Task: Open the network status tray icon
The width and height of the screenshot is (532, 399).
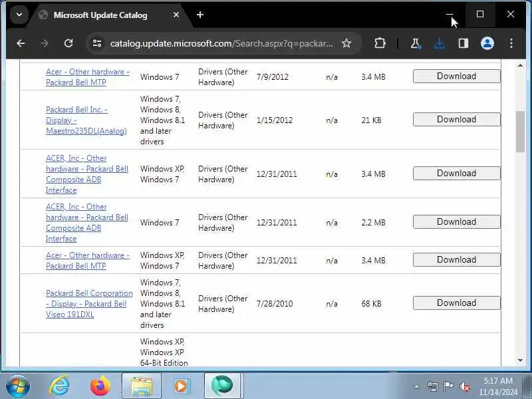Action: pos(433,386)
